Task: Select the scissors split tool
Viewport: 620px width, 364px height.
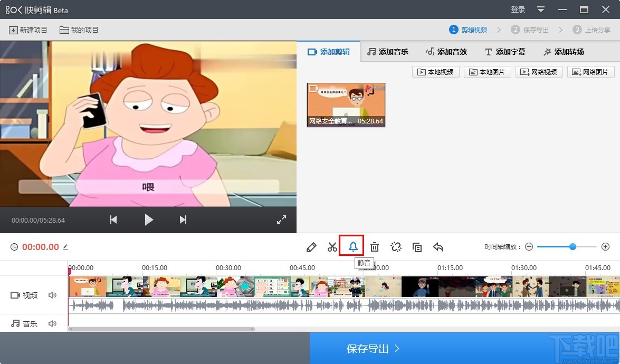Action: [x=332, y=247]
